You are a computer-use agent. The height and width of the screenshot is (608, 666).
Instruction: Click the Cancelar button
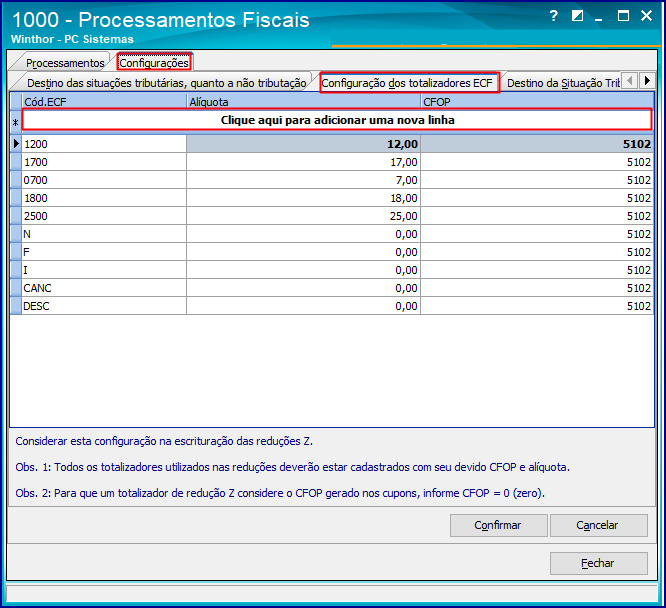598,526
